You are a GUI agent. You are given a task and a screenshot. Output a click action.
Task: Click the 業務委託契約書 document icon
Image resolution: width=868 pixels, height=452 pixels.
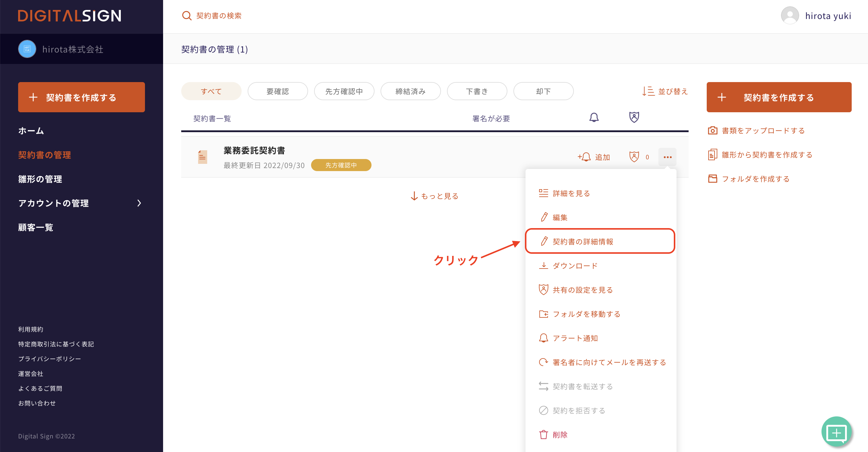[x=203, y=157]
